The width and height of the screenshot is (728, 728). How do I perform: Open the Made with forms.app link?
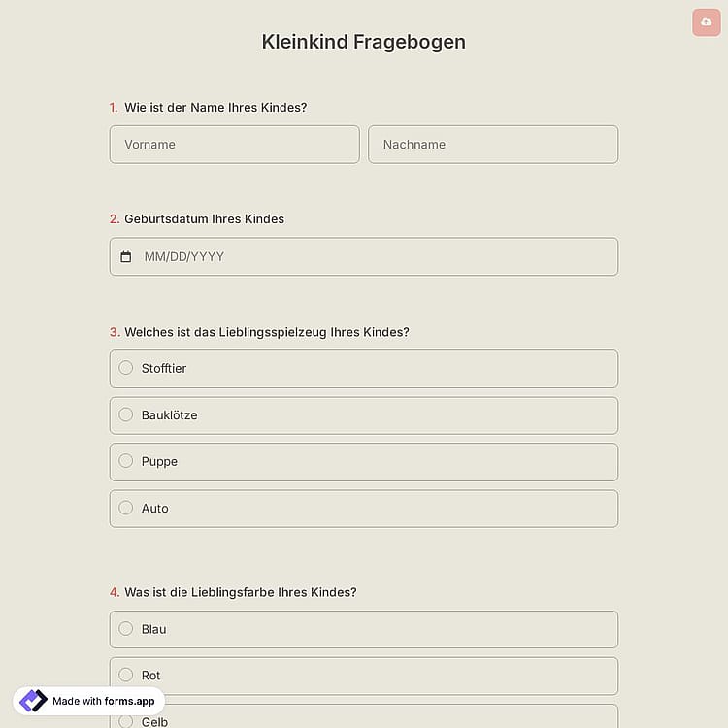pos(89,701)
